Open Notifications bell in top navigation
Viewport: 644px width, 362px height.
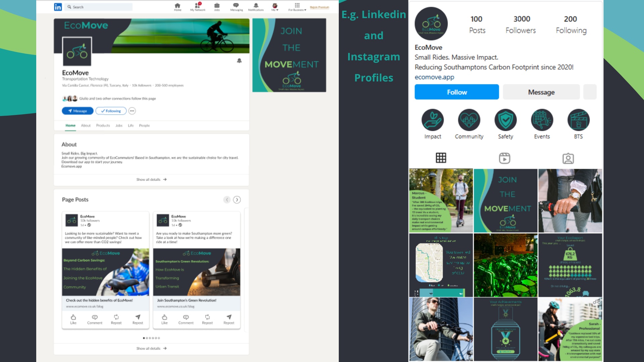point(256,7)
